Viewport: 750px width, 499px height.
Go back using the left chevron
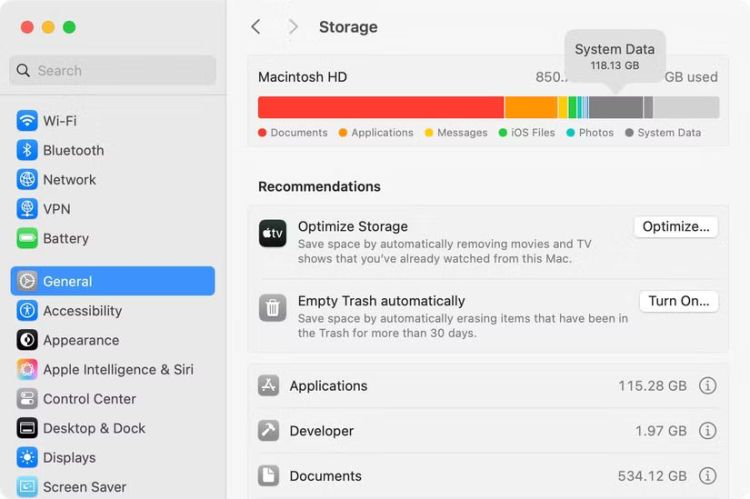(x=256, y=27)
